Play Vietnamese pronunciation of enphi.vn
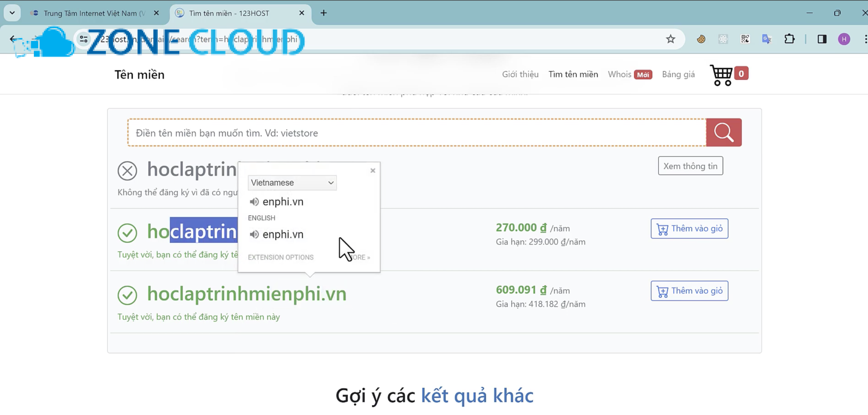The height and width of the screenshot is (415, 868). (x=254, y=202)
